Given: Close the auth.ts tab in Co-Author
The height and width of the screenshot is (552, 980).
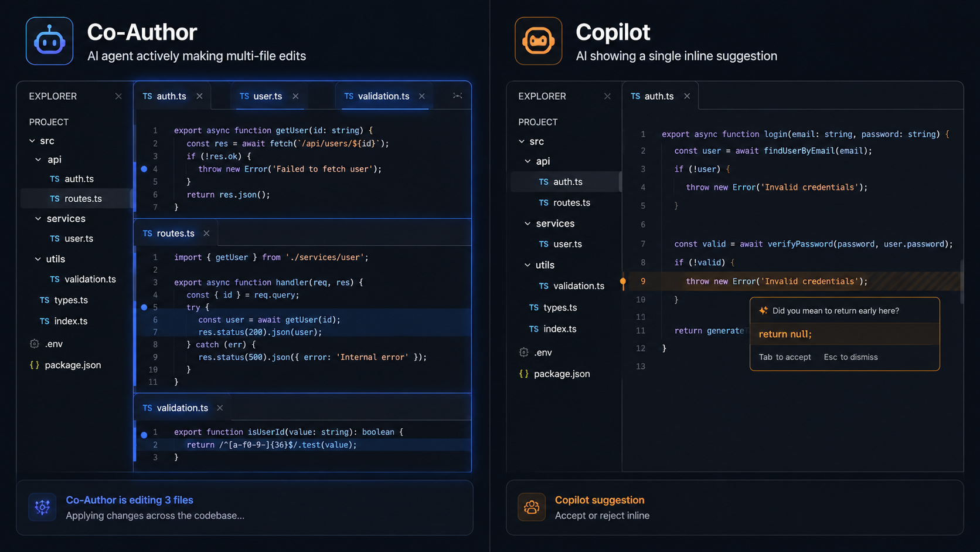Looking at the screenshot, I should point(199,96).
